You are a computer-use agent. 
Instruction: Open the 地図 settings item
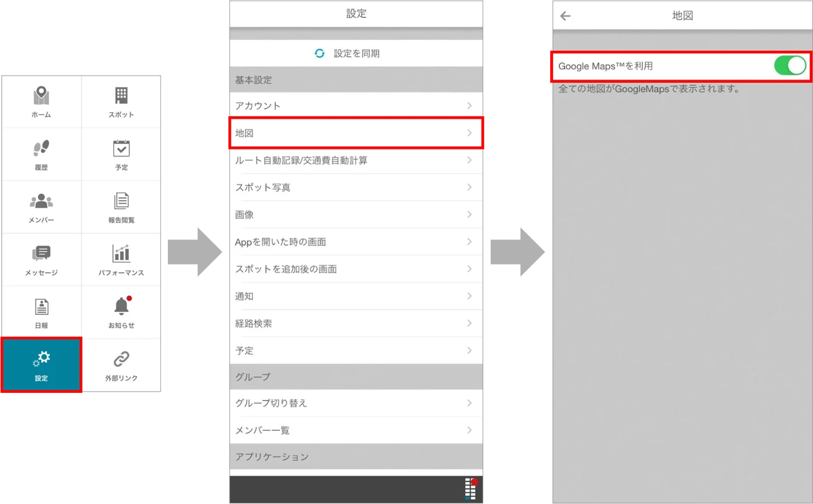(356, 133)
